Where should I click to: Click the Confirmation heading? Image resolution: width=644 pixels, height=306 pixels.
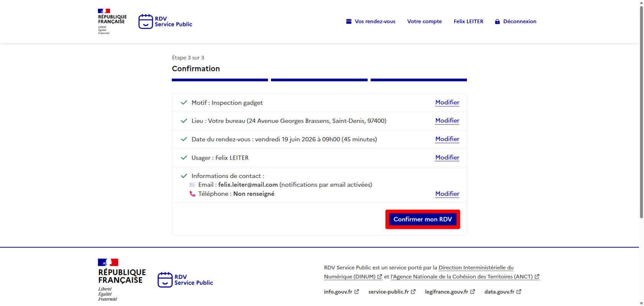click(196, 69)
